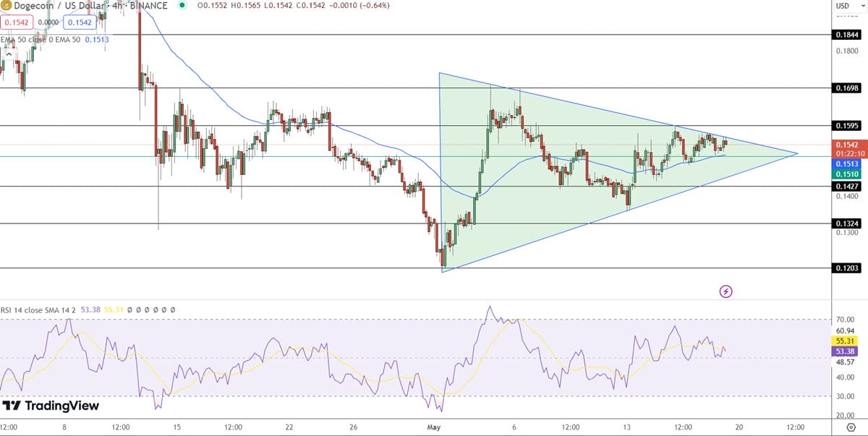This screenshot has height=436, width=868.
Task: Click the 0.1400 price scale tick
Action: (x=848, y=196)
